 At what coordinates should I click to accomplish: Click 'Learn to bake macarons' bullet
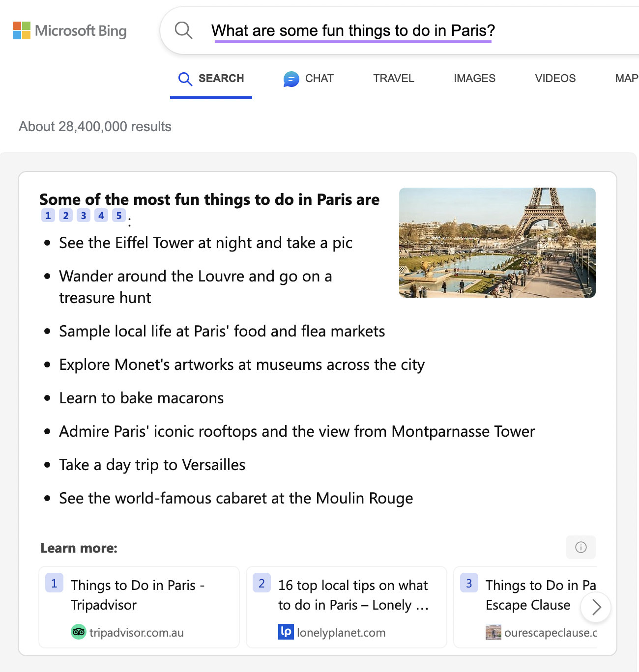click(142, 398)
